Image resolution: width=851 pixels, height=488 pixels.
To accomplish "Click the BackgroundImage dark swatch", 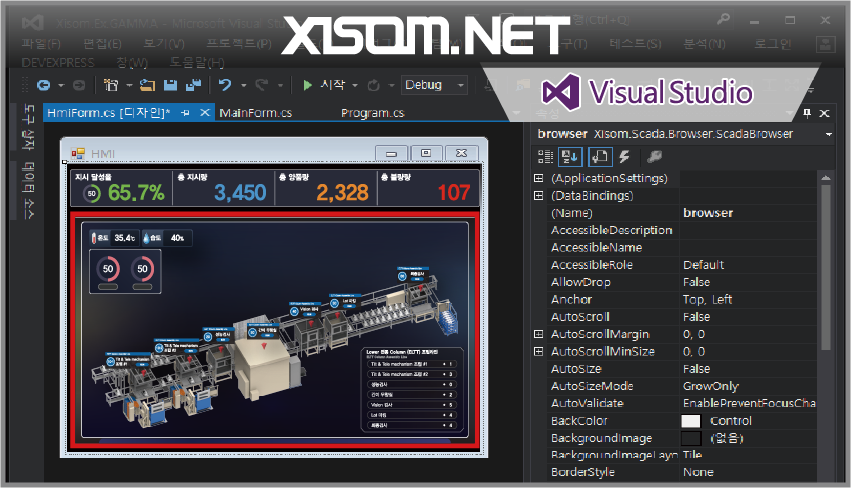I will pos(691,438).
